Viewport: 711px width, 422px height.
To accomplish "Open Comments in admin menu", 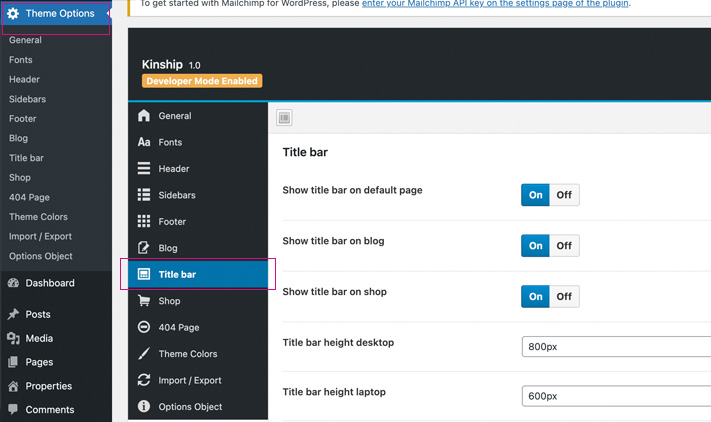I will (x=50, y=409).
